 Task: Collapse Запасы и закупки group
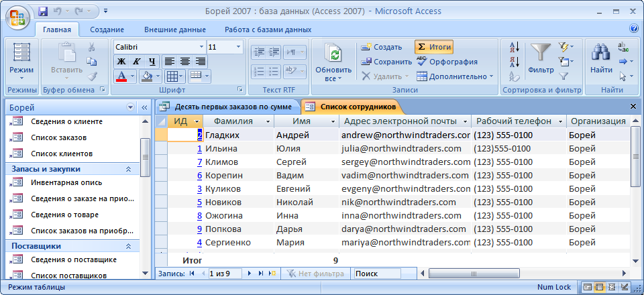click(128, 169)
